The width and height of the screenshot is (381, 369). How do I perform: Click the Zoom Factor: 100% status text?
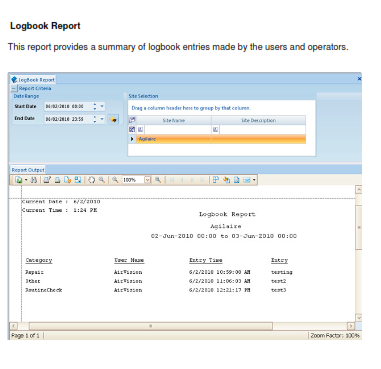tap(335, 336)
